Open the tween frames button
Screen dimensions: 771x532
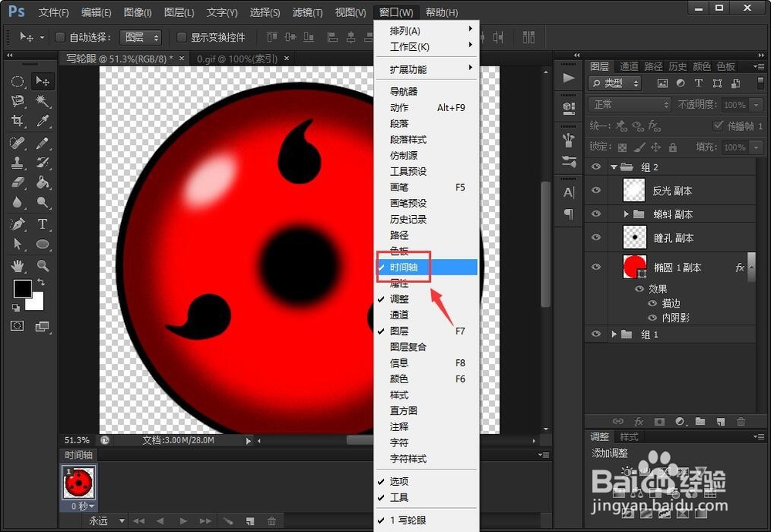(227, 521)
